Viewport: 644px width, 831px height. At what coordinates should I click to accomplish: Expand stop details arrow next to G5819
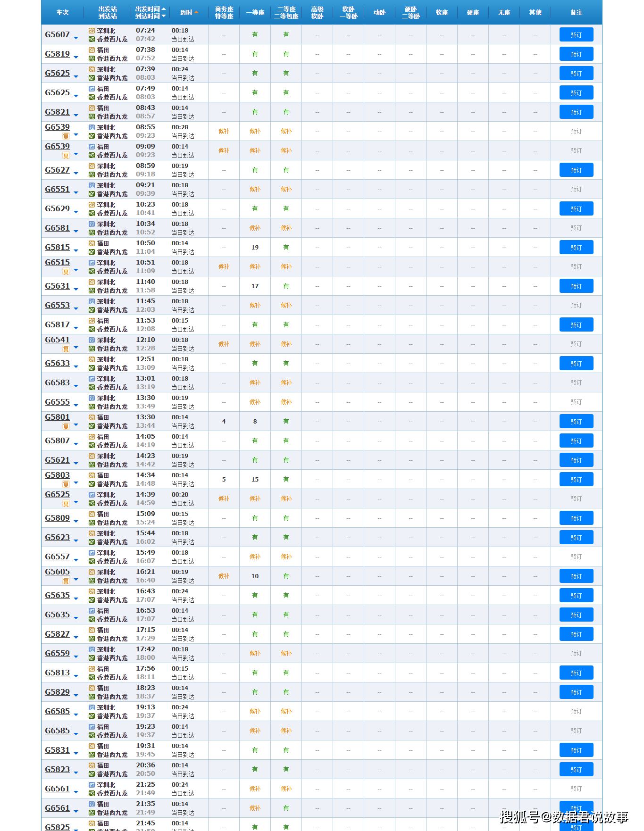click(x=76, y=58)
